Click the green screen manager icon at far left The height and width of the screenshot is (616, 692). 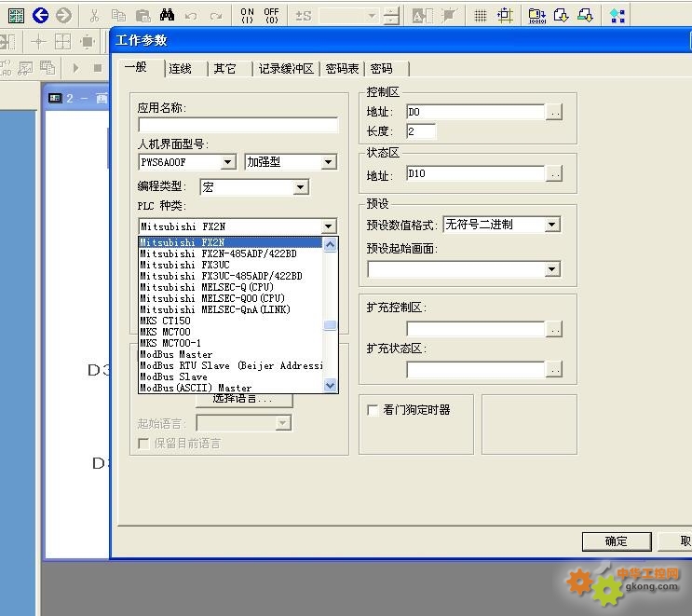coord(17,16)
